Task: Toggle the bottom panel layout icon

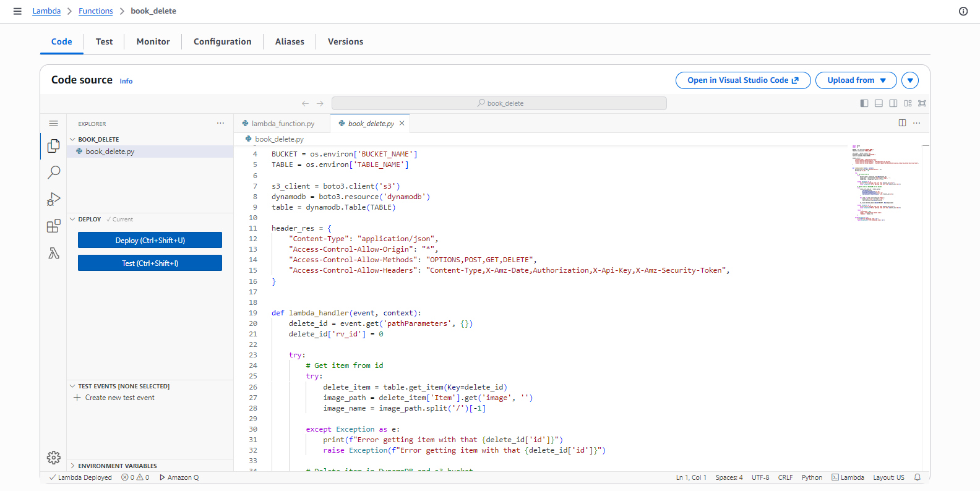Action: pos(879,103)
